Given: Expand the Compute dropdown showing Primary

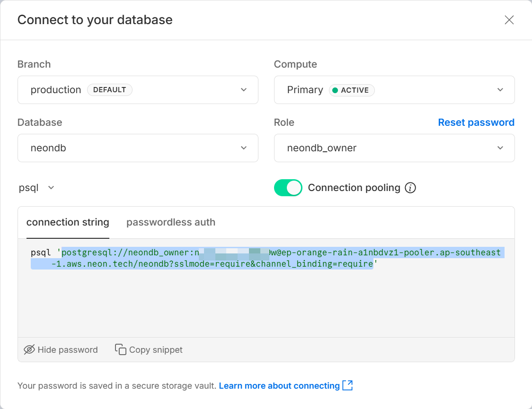Looking at the screenshot, I should point(394,90).
